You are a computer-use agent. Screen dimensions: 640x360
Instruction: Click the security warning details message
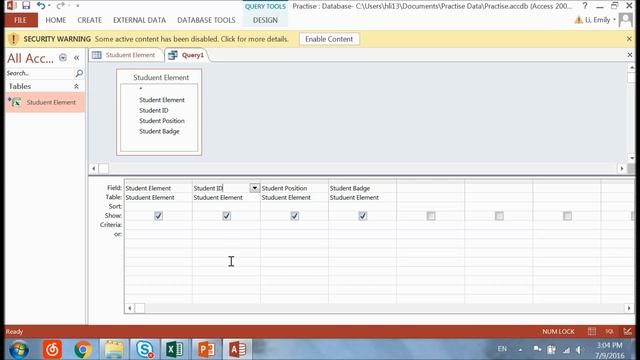(191, 39)
